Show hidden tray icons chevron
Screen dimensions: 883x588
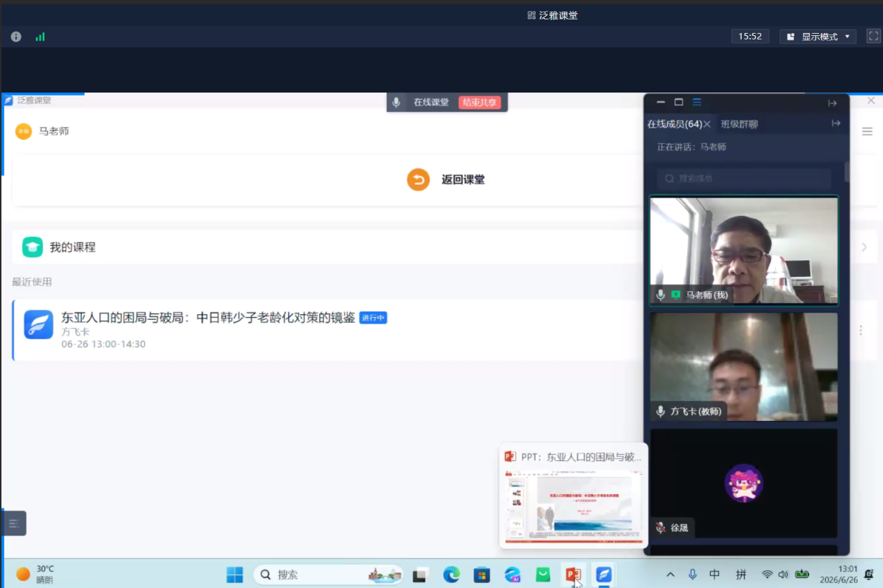click(x=671, y=574)
